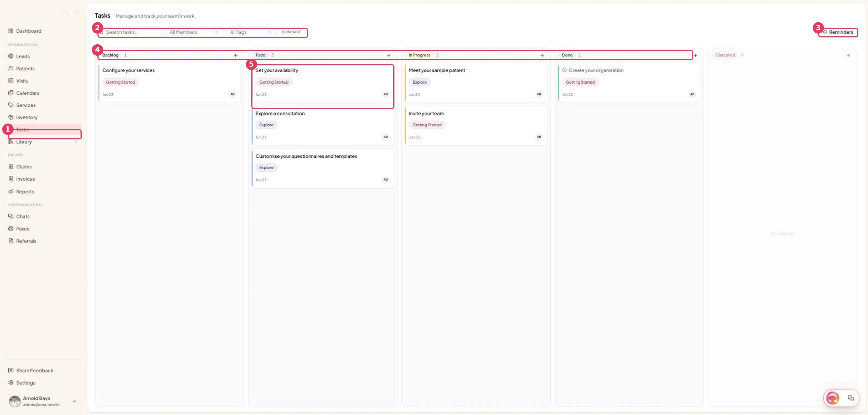Open the All Tags filter dropdown

pos(250,32)
